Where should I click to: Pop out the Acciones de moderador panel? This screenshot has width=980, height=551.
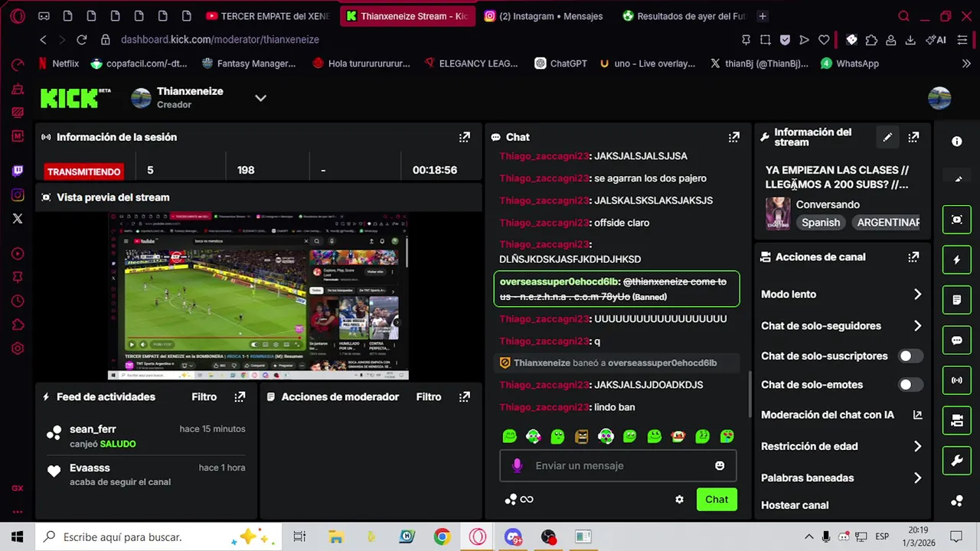tap(464, 396)
